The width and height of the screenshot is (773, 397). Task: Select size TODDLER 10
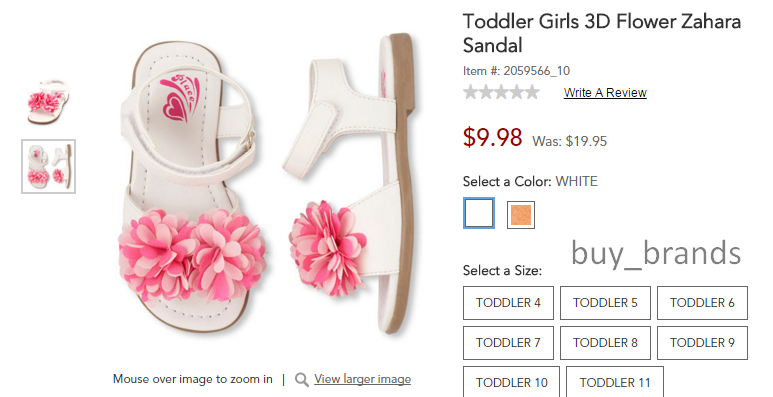[x=512, y=382]
